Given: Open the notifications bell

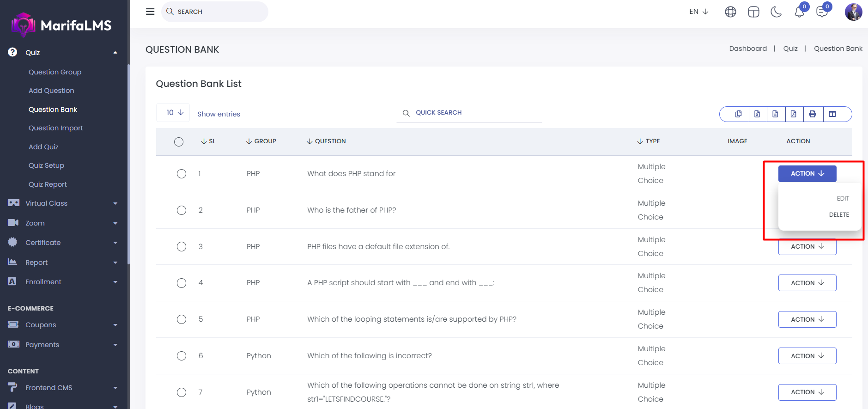Looking at the screenshot, I should point(799,12).
